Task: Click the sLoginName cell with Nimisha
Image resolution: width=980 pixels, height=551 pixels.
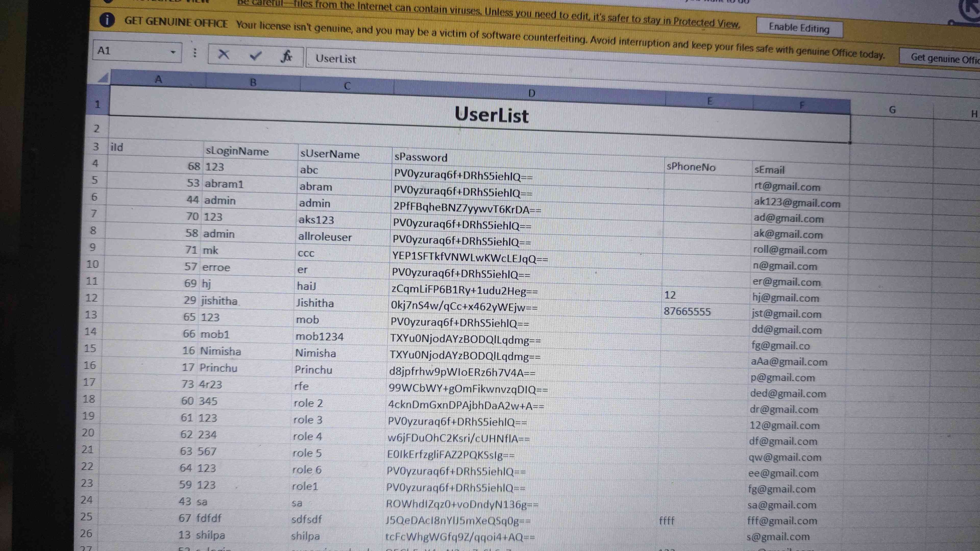Action: click(221, 351)
